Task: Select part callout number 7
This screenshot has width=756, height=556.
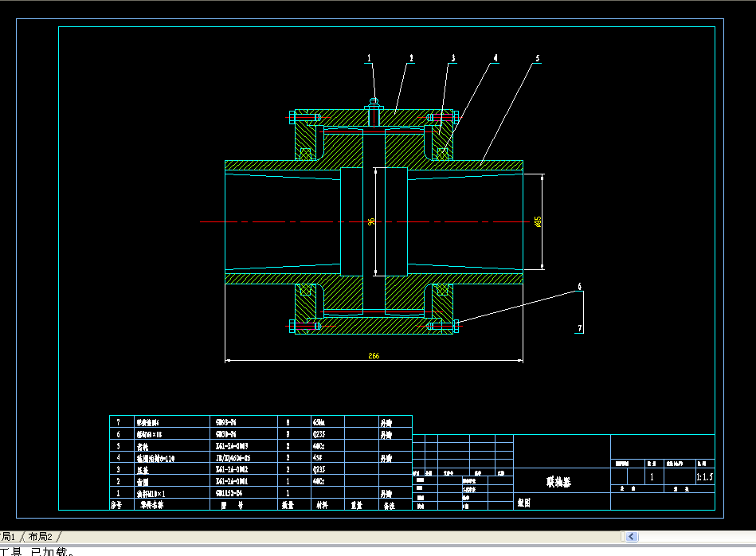Action: click(579, 327)
